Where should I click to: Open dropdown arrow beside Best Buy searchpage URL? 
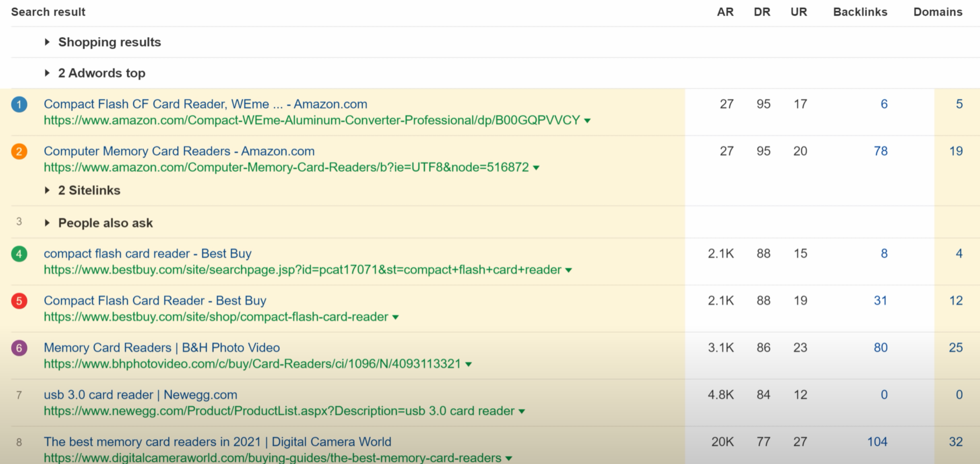tap(569, 271)
